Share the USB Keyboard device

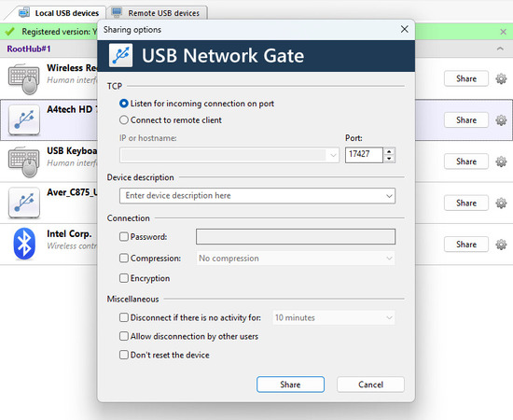coord(466,161)
